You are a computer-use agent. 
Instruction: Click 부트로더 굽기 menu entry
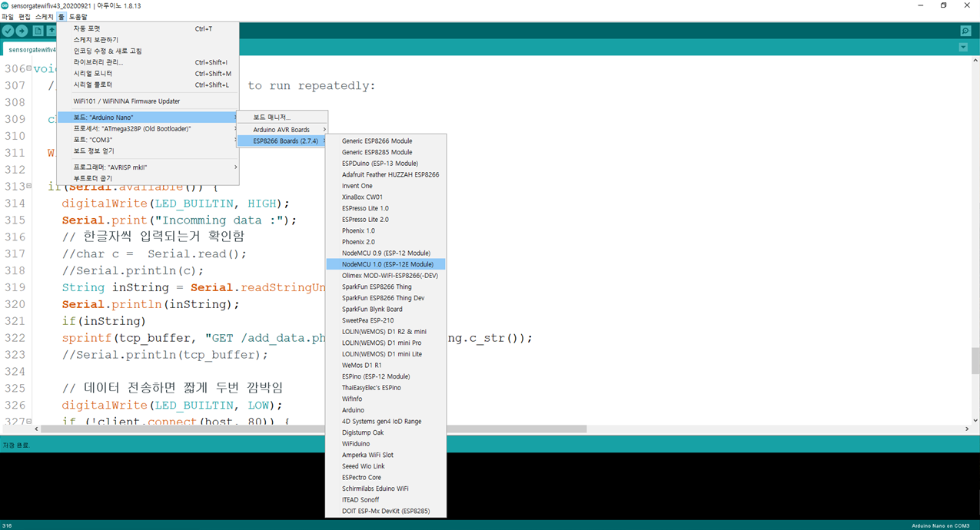pos(148,178)
